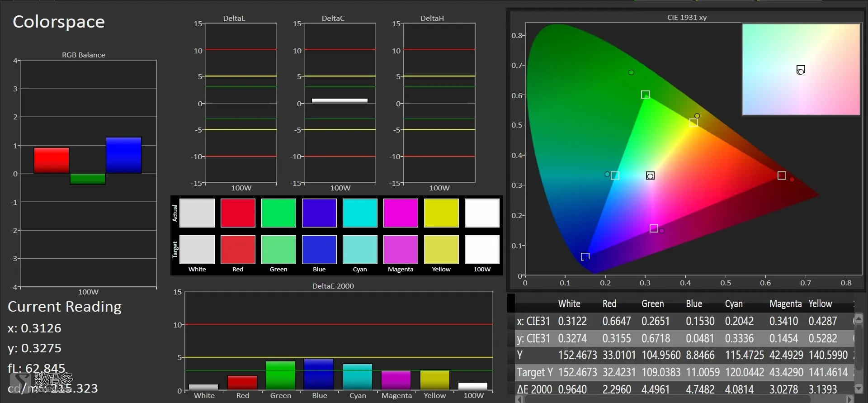
Task: Click the table's left scroll arrow
Action: (519, 399)
